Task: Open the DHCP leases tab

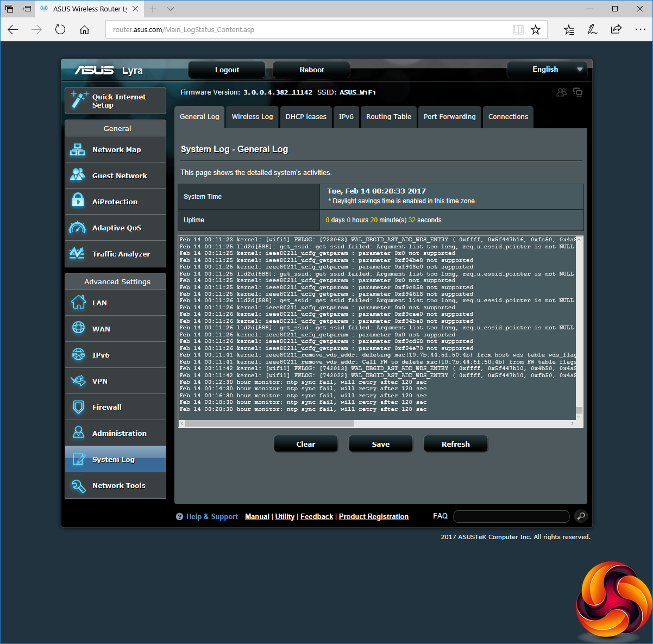Action: pos(306,117)
